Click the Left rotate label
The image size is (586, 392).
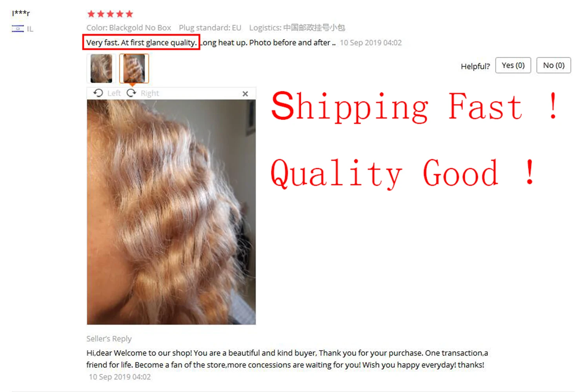click(x=114, y=93)
